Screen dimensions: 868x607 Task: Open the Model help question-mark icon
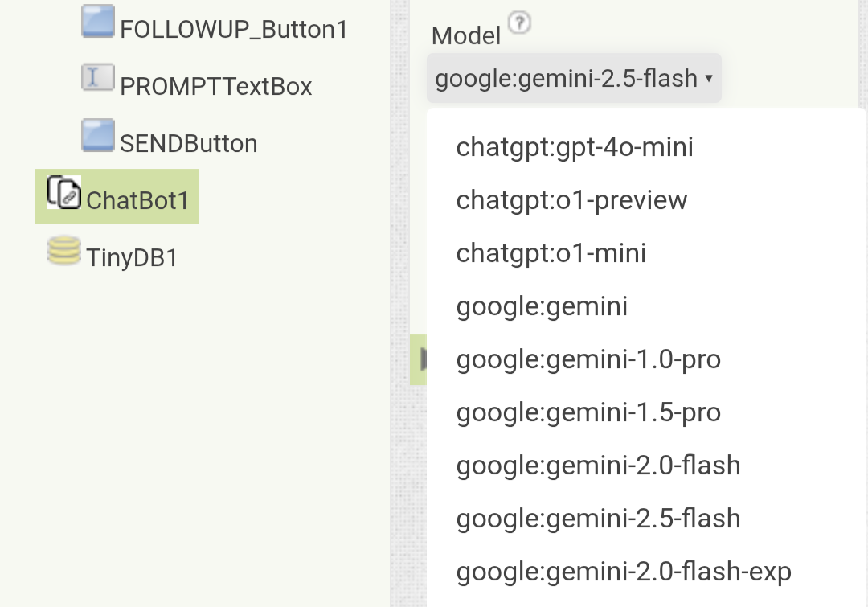click(x=520, y=24)
